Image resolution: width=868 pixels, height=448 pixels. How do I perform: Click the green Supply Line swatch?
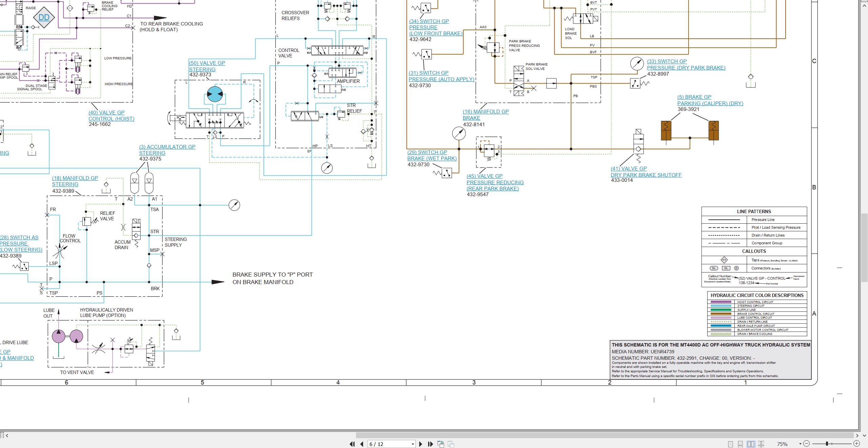[721, 310]
